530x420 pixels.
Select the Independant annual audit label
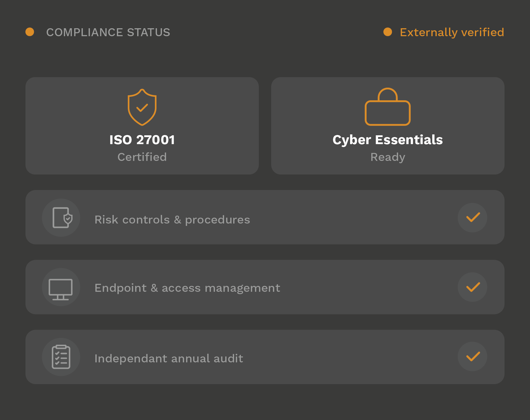[169, 359]
